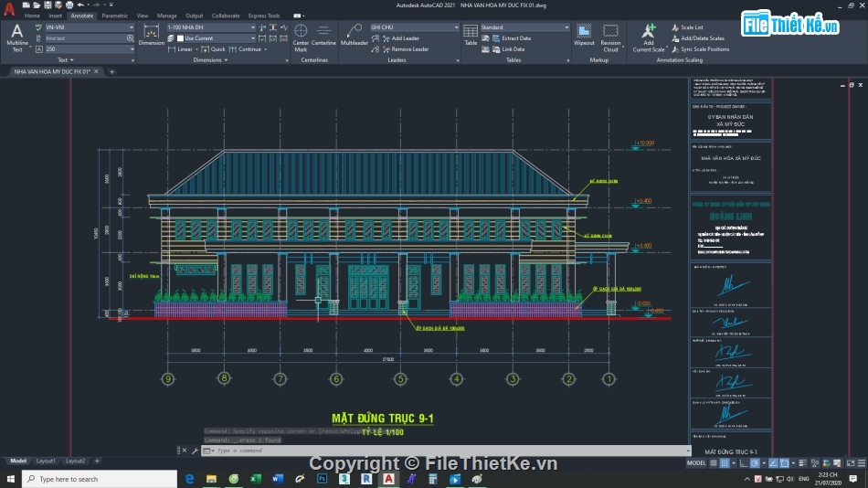Click Remove Leader

click(x=405, y=49)
